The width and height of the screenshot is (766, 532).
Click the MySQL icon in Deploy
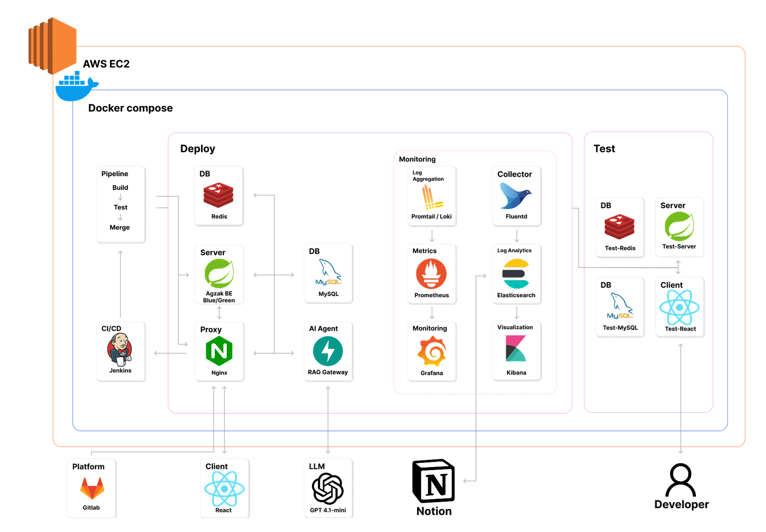click(328, 272)
